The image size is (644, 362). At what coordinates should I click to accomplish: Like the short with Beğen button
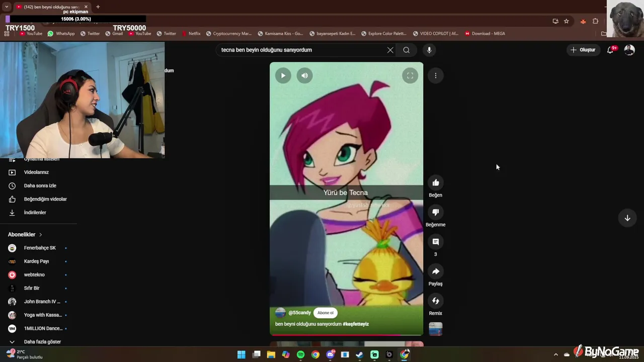[x=436, y=183]
